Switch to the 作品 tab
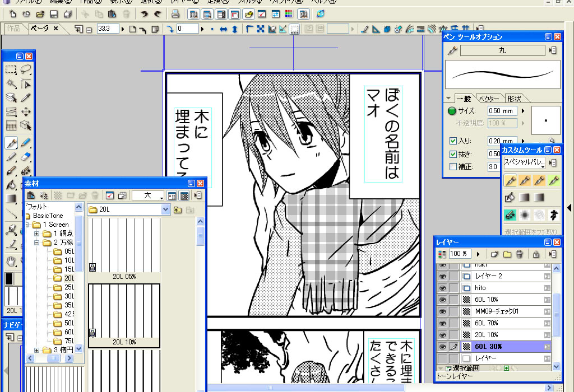 click(x=14, y=28)
